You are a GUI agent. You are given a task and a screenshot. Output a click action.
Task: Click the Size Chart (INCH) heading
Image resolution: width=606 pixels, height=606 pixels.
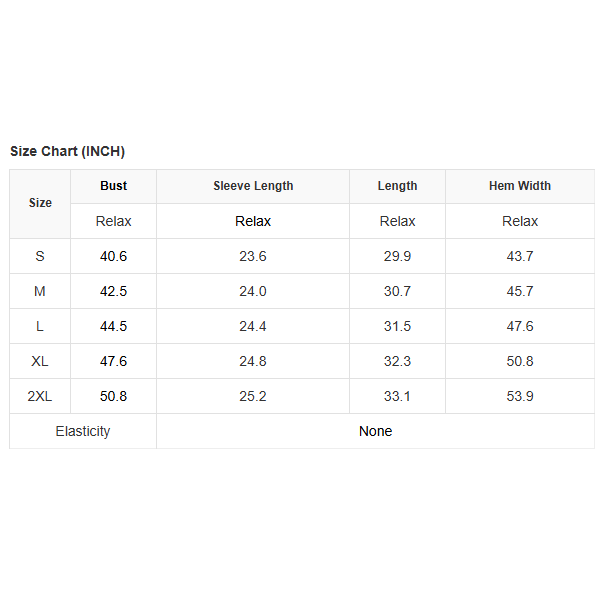(x=67, y=151)
